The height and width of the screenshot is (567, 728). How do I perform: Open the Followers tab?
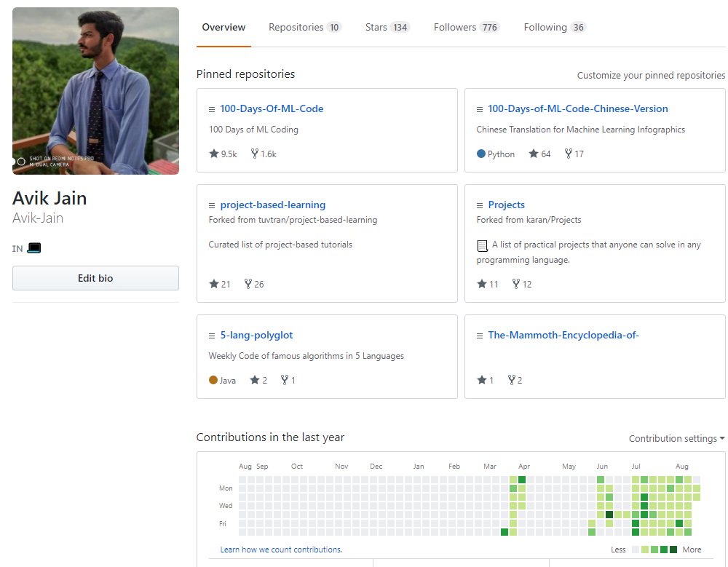pos(466,28)
